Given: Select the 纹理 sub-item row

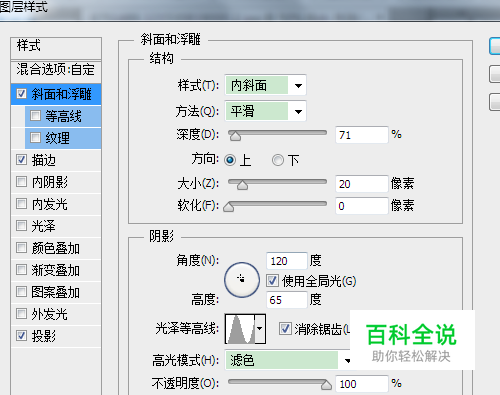Looking at the screenshot, I should point(63,138).
